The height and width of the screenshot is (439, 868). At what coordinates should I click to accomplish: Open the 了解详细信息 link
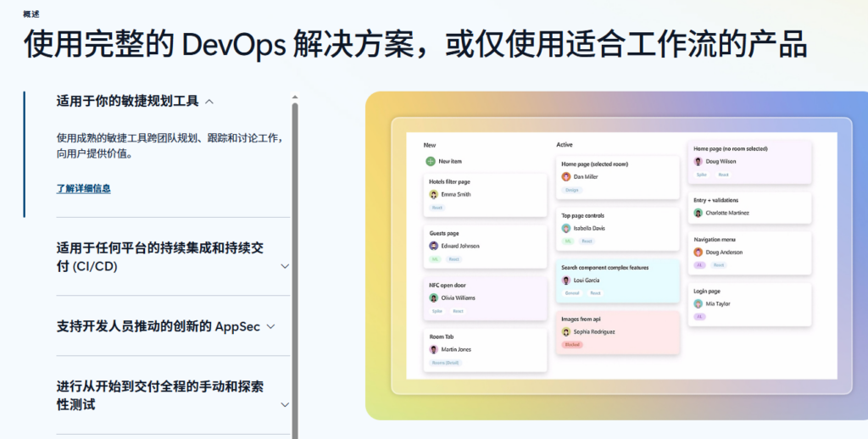point(84,188)
